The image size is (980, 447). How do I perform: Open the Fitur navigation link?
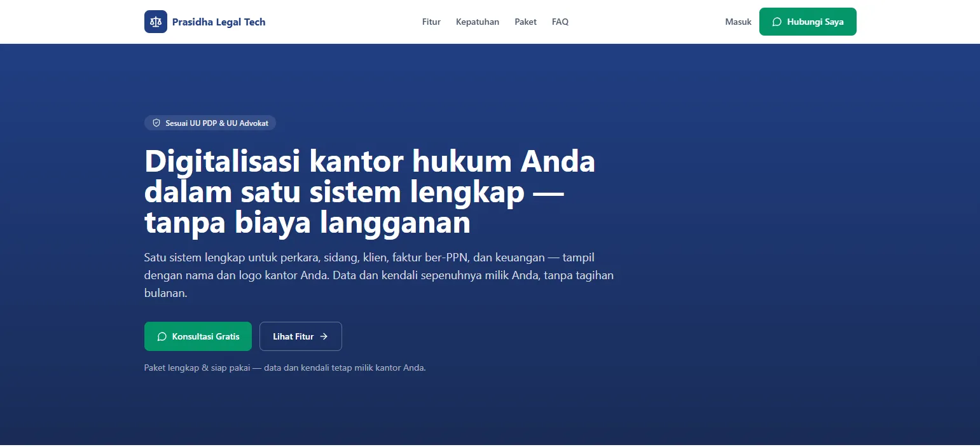tap(431, 22)
